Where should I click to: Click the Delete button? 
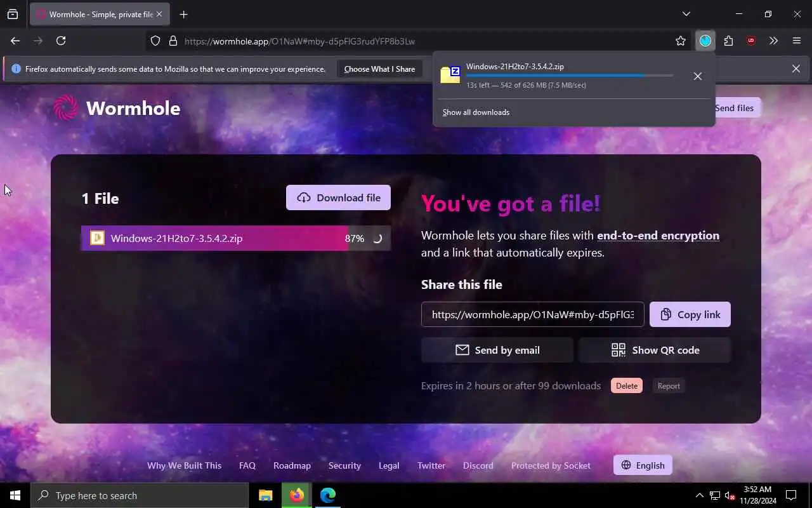(x=627, y=386)
